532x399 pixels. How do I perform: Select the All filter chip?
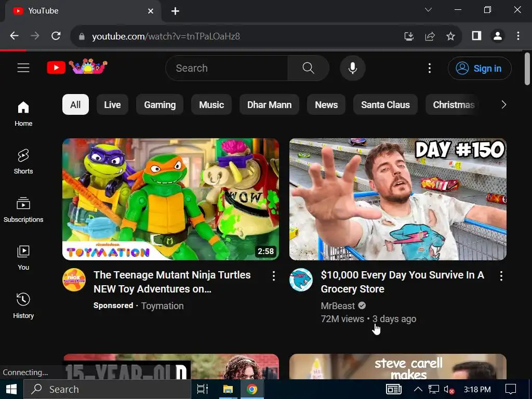[x=75, y=104]
